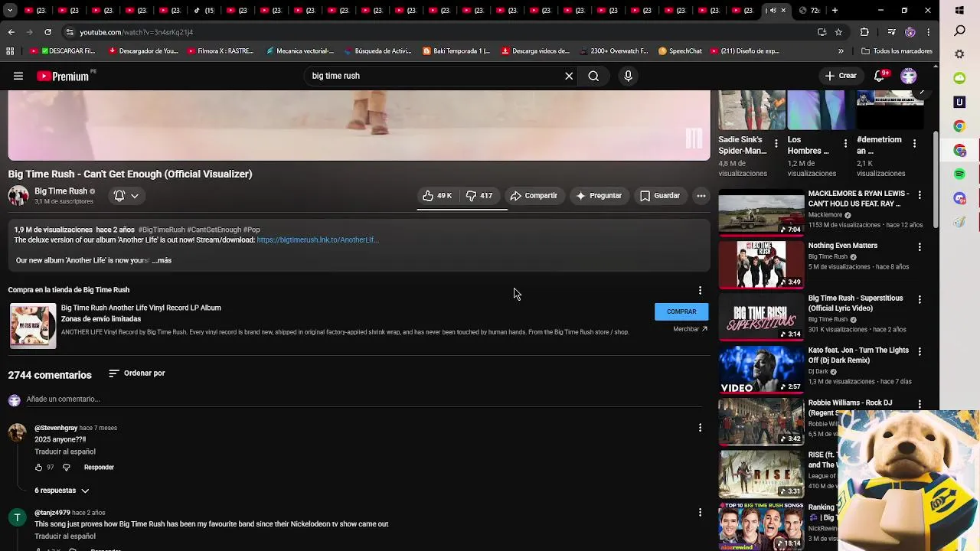
Task: Open Big Time Rush channel avatar
Action: 18,196
